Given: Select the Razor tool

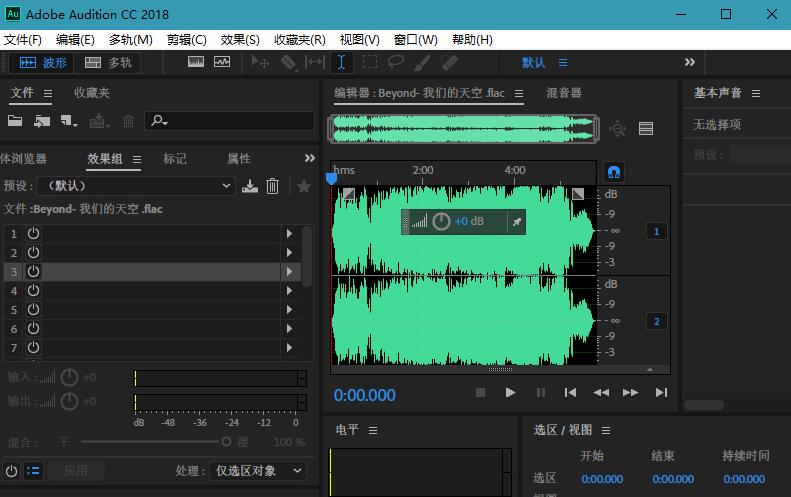Looking at the screenshot, I should click(289, 63).
